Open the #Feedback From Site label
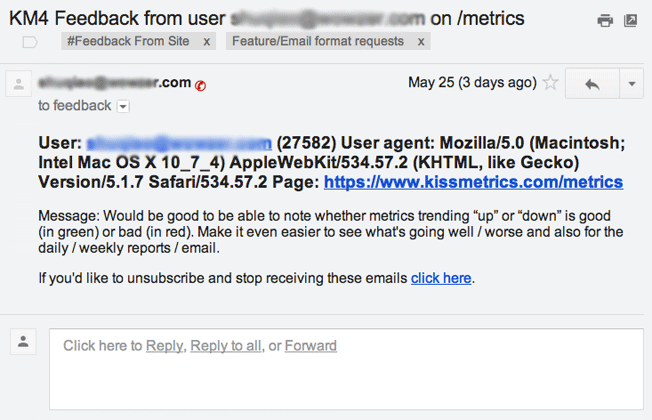 coord(128,41)
